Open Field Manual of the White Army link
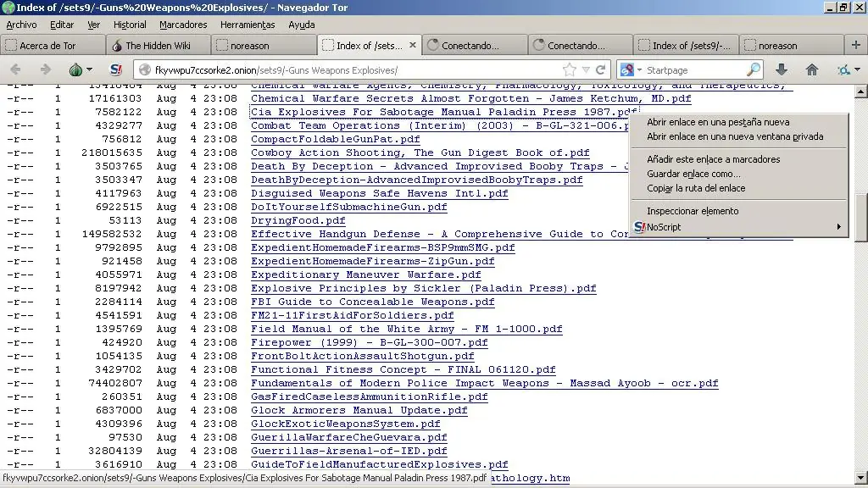Viewport: 868px width, 488px height. (406, 329)
